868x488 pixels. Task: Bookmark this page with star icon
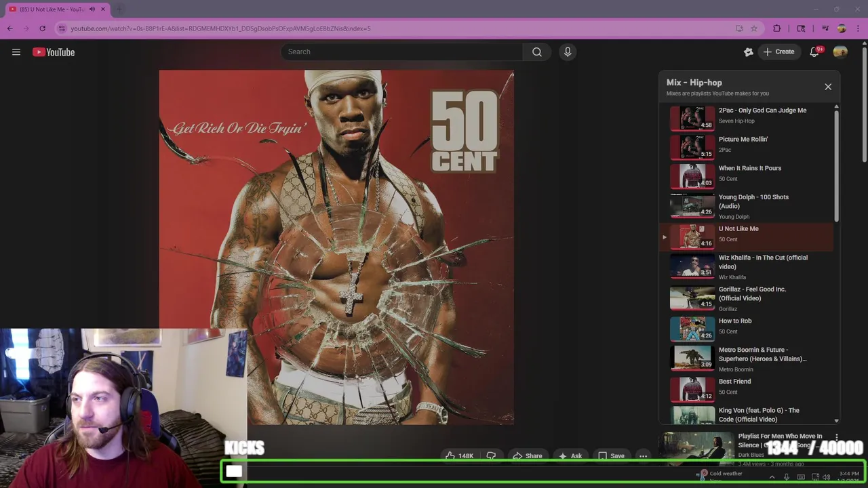coord(754,28)
